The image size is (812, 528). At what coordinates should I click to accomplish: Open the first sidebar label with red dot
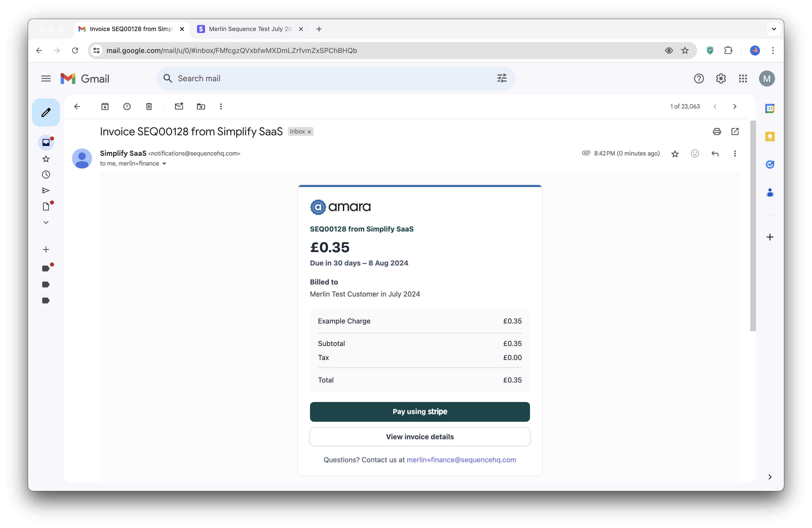[x=46, y=268]
